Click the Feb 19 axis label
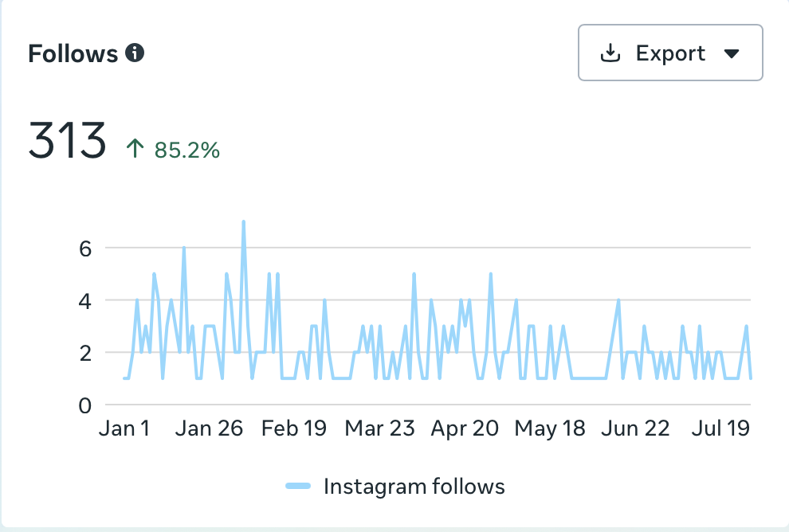Screen dimensions: 789x532 pyautogui.click(x=294, y=428)
